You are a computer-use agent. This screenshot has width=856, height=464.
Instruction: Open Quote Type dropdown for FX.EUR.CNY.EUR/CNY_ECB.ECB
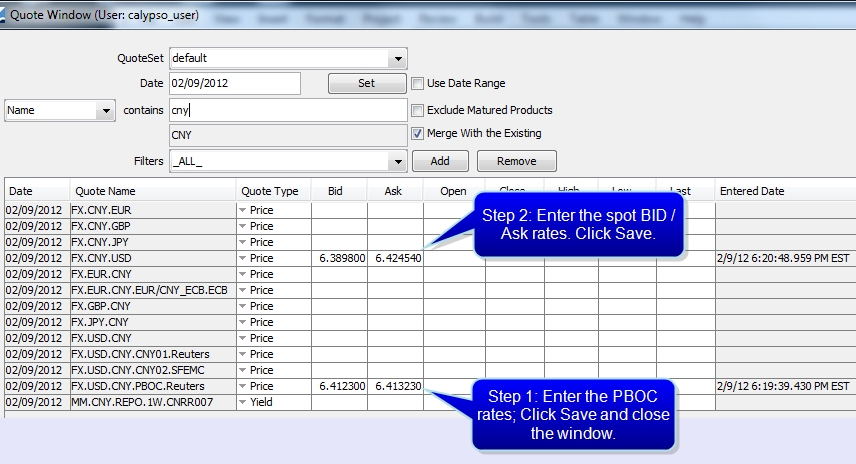(x=242, y=290)
